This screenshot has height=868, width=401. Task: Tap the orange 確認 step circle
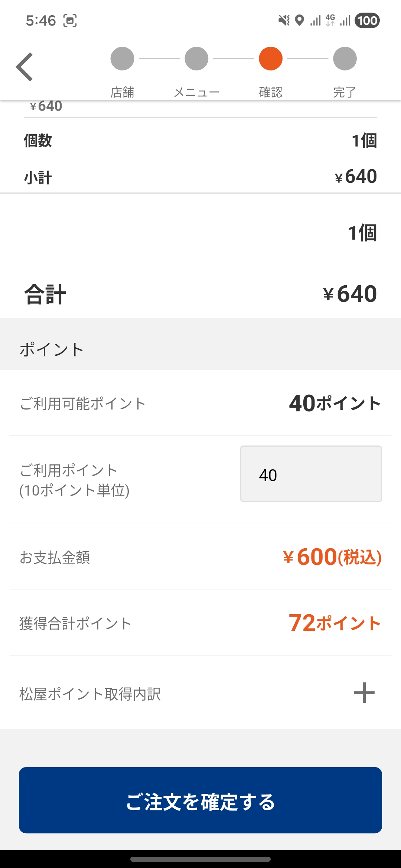[x=271, y=59]
